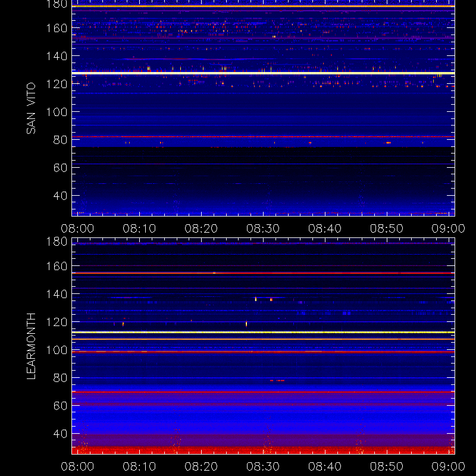Click 60 on the Learmonth frequency axis
The width and height of the screenshot is (476, 476).
coord(60,406)
